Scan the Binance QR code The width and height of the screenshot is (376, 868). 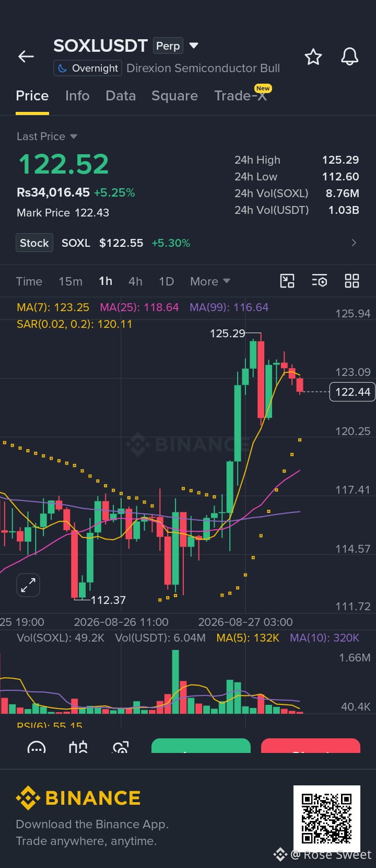pyautogui.click(x=327, y=818)
